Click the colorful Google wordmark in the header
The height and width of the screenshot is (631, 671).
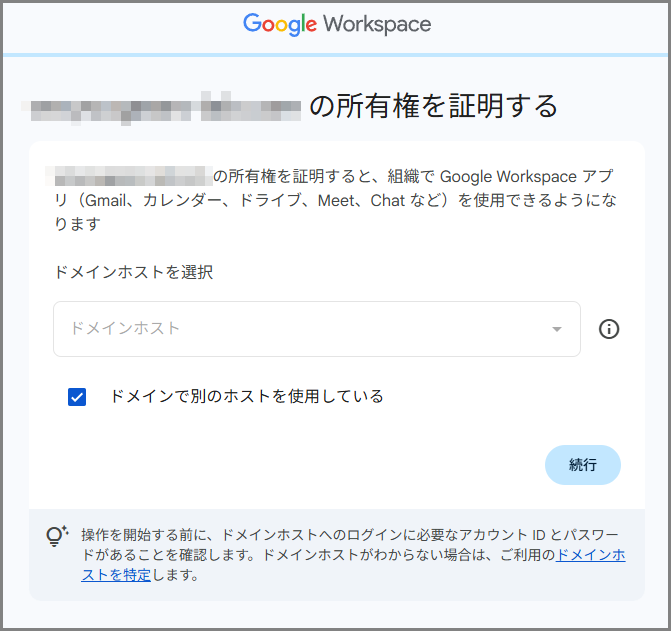coord(279,25)
